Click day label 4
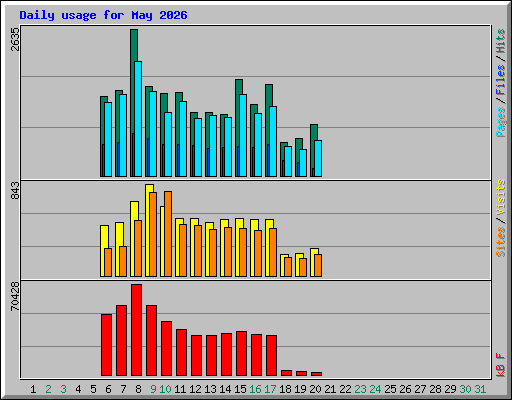 78,389
